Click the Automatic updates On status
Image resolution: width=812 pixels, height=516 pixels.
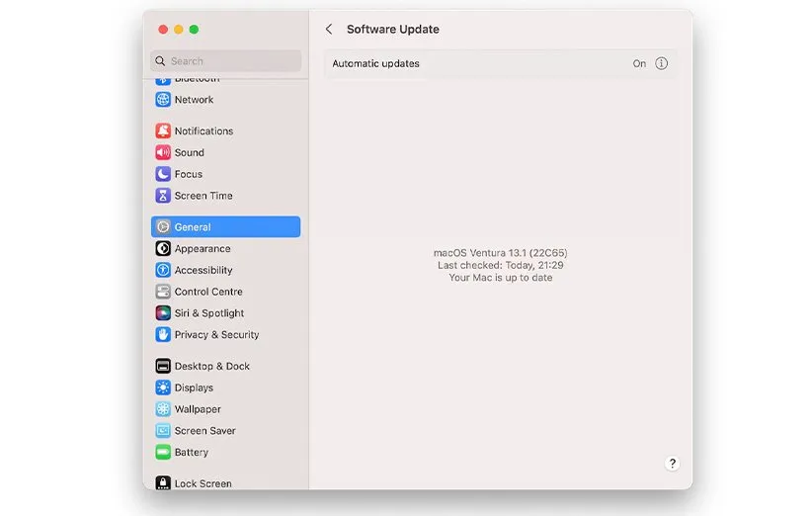(639, 63)
